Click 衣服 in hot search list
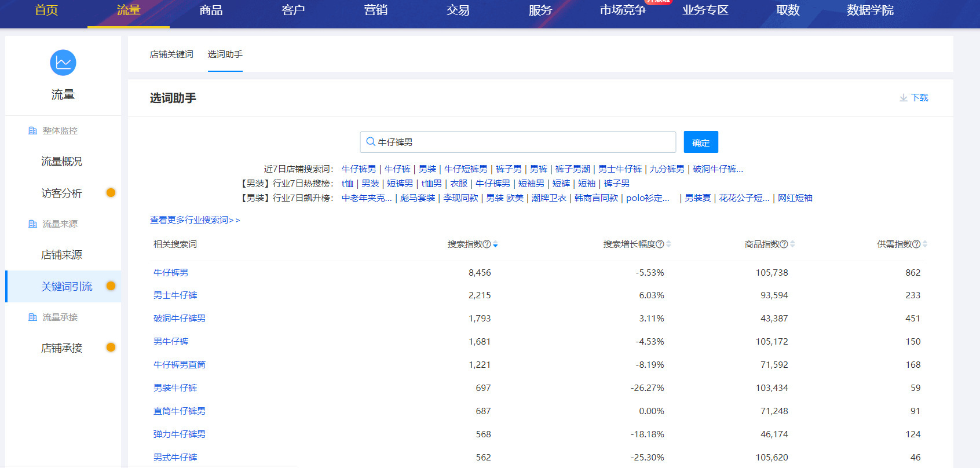 (459, 184)
